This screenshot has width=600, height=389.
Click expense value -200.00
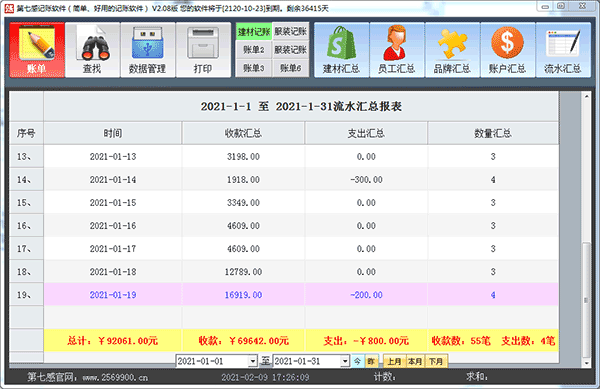[x=366, y=295]
